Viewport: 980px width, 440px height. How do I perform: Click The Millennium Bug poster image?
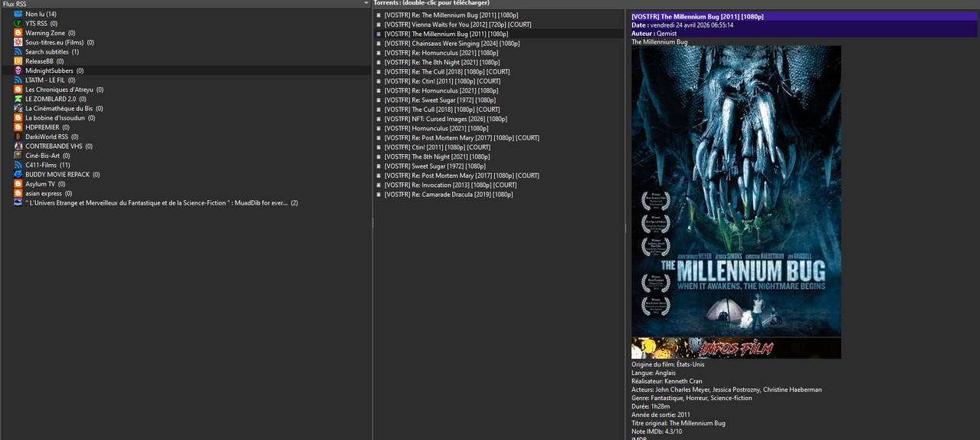pyautogui.click(x=736, y=191)
